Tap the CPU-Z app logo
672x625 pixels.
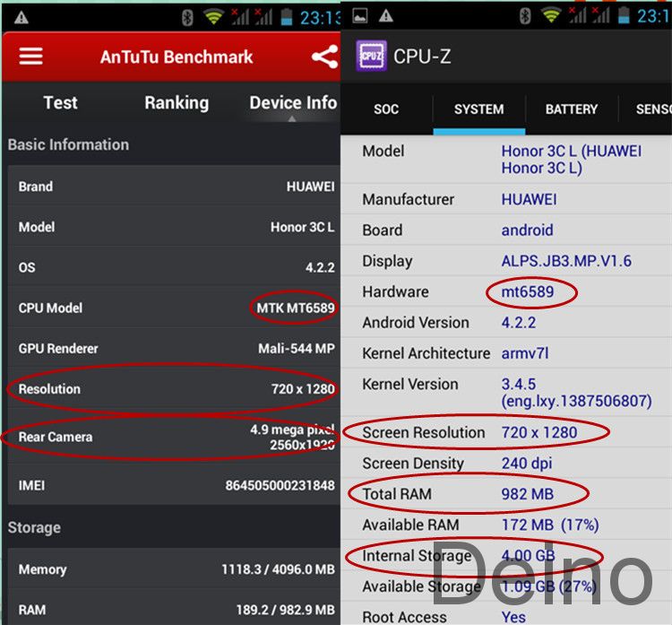[x=371, y=56]
